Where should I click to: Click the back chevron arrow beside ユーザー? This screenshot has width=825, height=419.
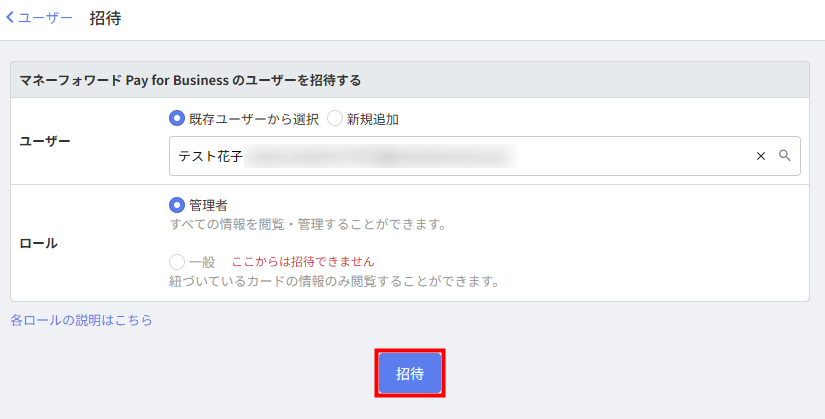10,18
